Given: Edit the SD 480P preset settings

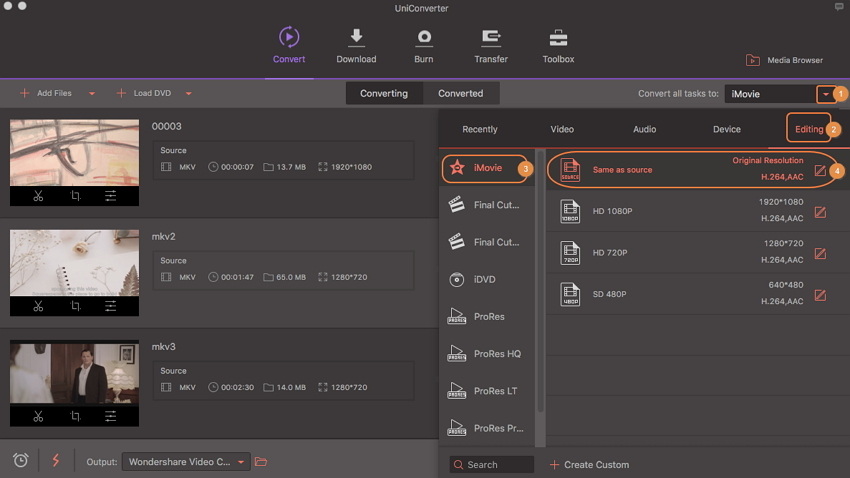Looking at the screenshot, I should (x=820, y=295).
